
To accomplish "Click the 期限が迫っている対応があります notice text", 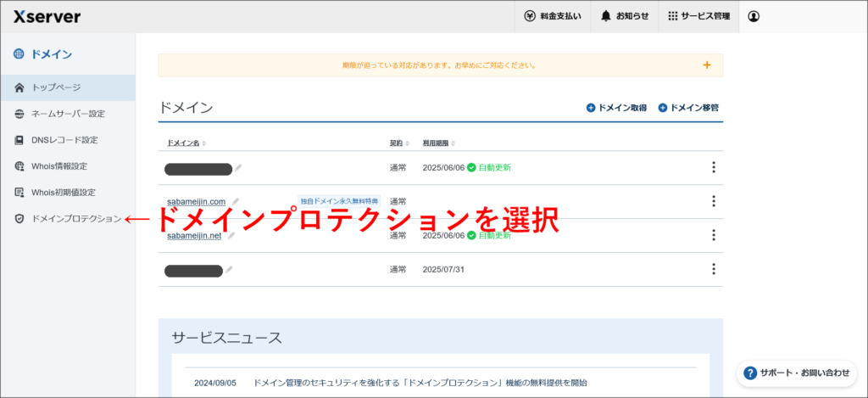I will coord(439,65).
